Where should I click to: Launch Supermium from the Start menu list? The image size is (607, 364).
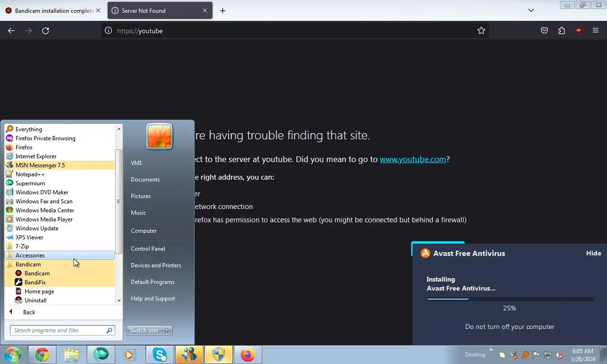pyautogui.click(x=59, y=183)
